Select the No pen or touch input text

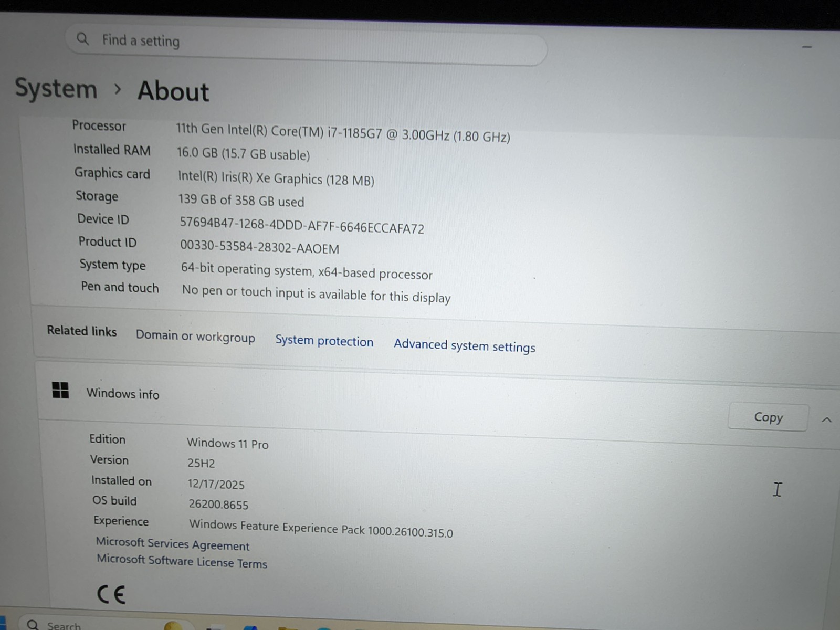[x=316, y=294]
